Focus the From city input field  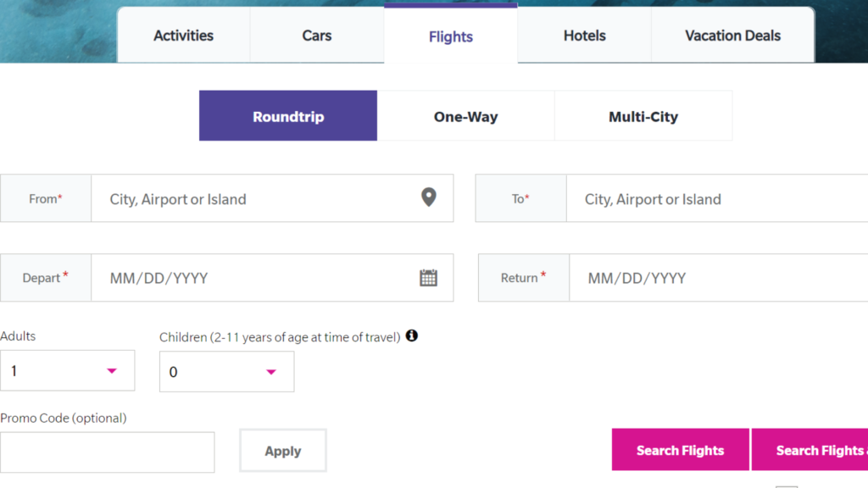point(272,198)
